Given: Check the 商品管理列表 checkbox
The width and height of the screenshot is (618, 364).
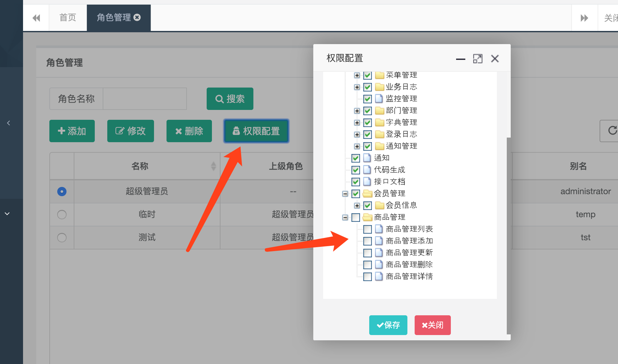Looking at the screenshot, I should tap(368, 229).
